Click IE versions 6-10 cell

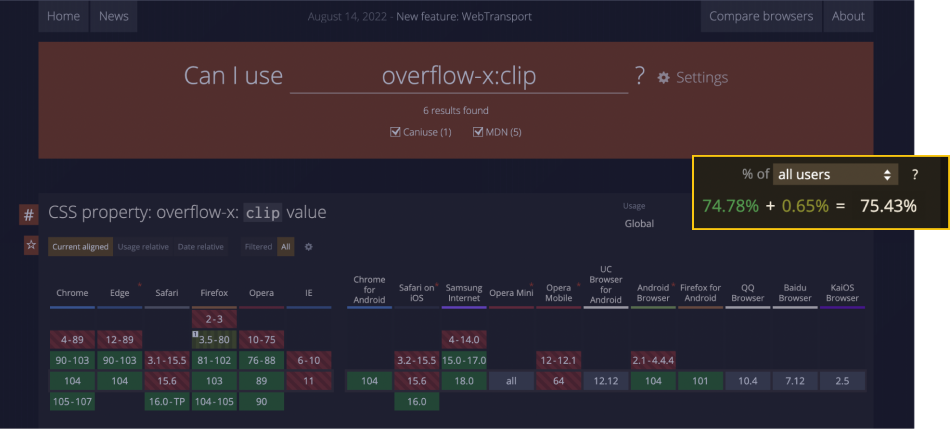309,361
